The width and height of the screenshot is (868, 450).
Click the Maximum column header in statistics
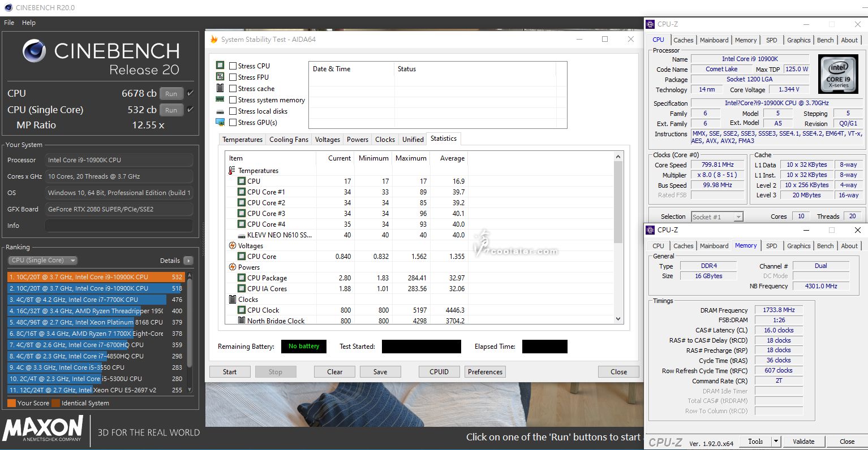pyautogui.click(x=411, y=158)
